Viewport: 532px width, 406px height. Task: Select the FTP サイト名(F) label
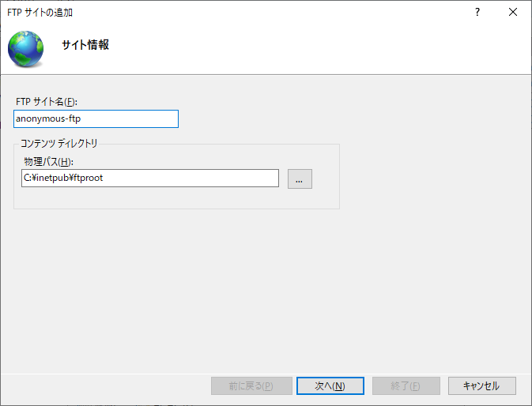click(x=47, y=102)
